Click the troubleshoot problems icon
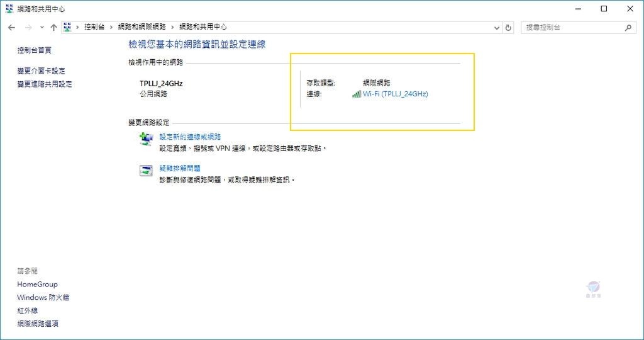 click(x=146, y=170)
